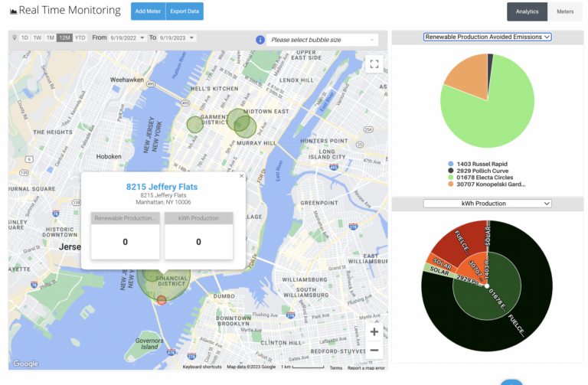Toggle fullscreen view of the map
Viewport: 588px width, 385px height.
[x=374, y=64]
